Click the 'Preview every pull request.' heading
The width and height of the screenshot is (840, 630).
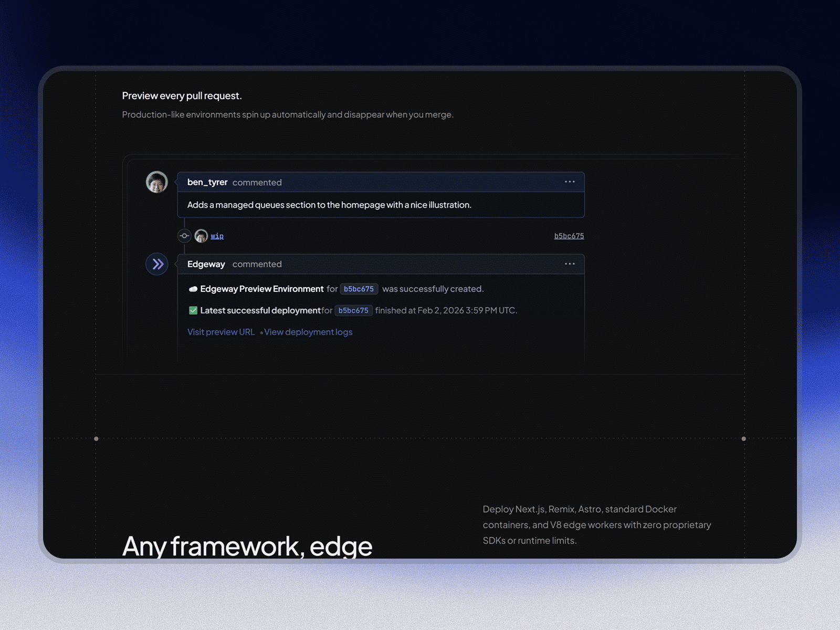[x=182, y=96]
